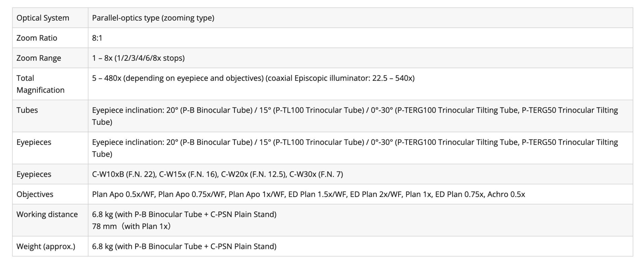The image size is (644, 262).
Task: Click the Working distance label
Action: click(47, 214)
